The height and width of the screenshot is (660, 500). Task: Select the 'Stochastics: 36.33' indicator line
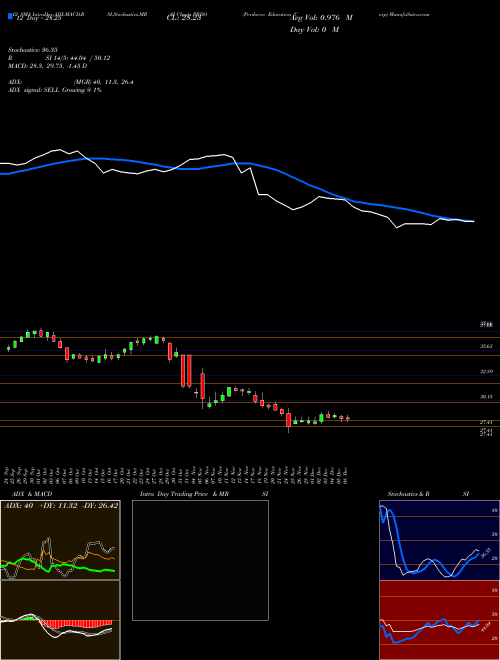(32, 50)
